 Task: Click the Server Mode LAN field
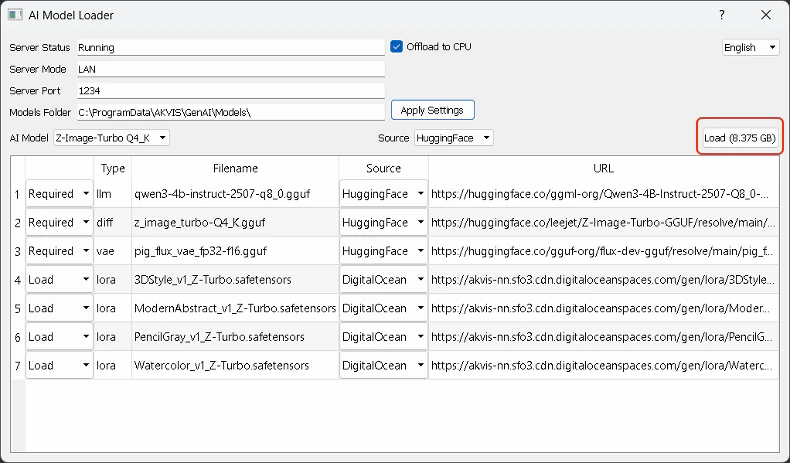pos(229,69)
